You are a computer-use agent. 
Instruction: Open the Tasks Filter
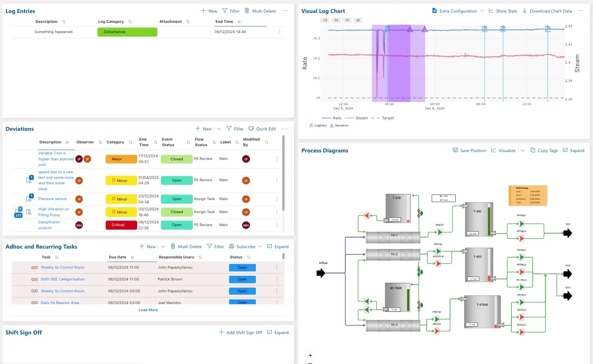coord(216,247)
